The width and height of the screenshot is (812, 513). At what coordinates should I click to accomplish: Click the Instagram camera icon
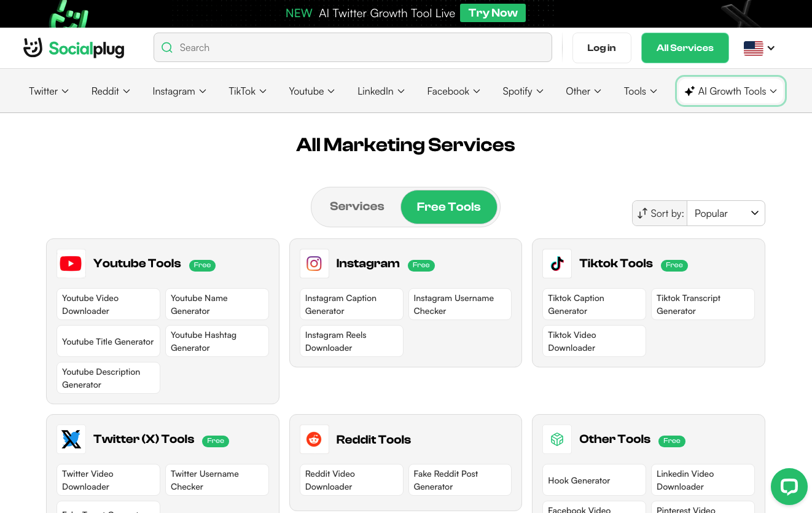[x=314, y=264]
